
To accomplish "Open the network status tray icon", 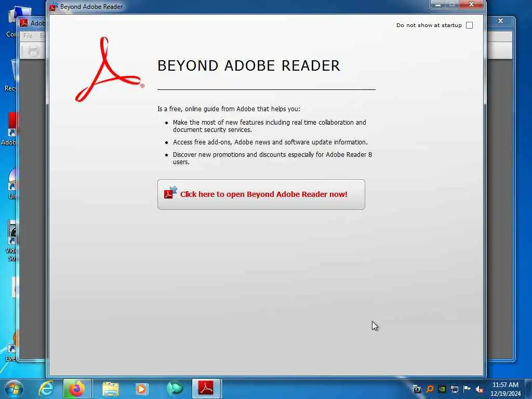I will point(454,390).
